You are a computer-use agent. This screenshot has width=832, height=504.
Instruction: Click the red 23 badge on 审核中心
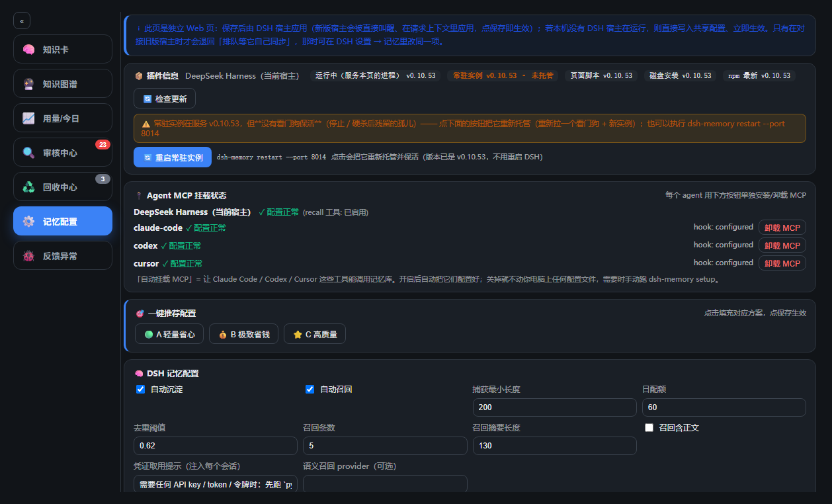click(x=103, y=144)
